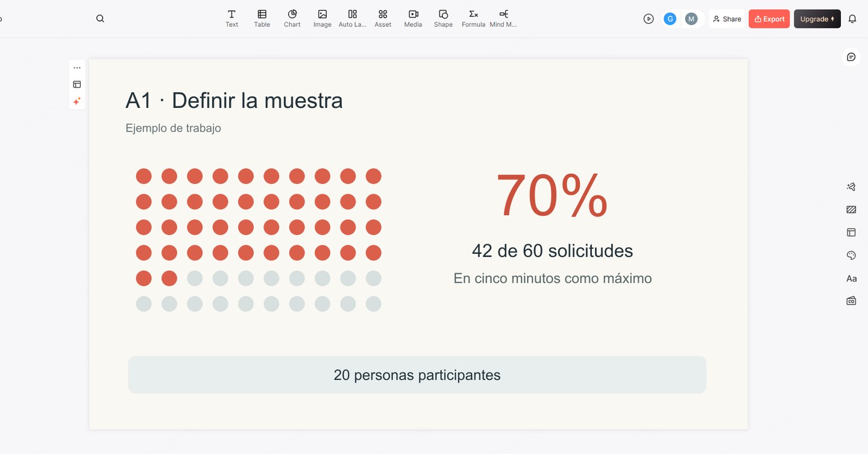Open the background pattern icon in right sidebar

[851, 210]
